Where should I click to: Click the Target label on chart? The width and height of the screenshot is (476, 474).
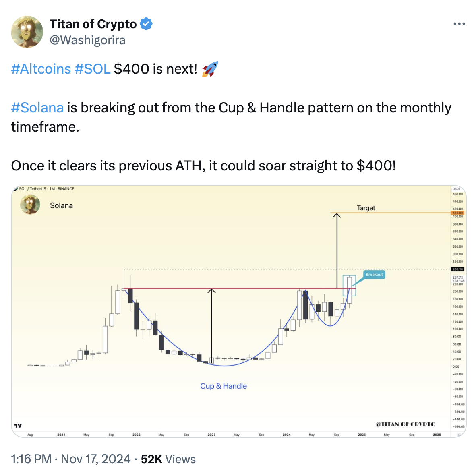click(366, 208)
